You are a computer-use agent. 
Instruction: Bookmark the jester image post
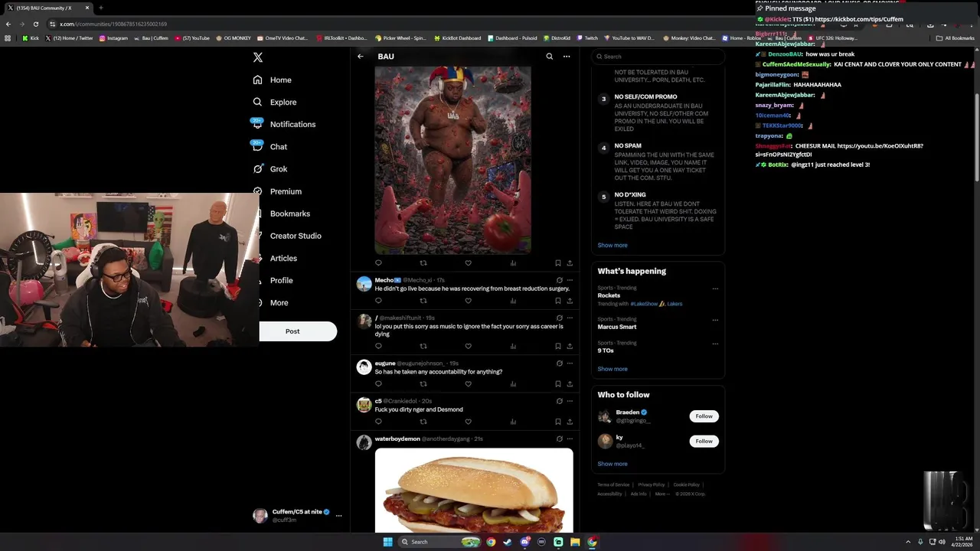558,263
